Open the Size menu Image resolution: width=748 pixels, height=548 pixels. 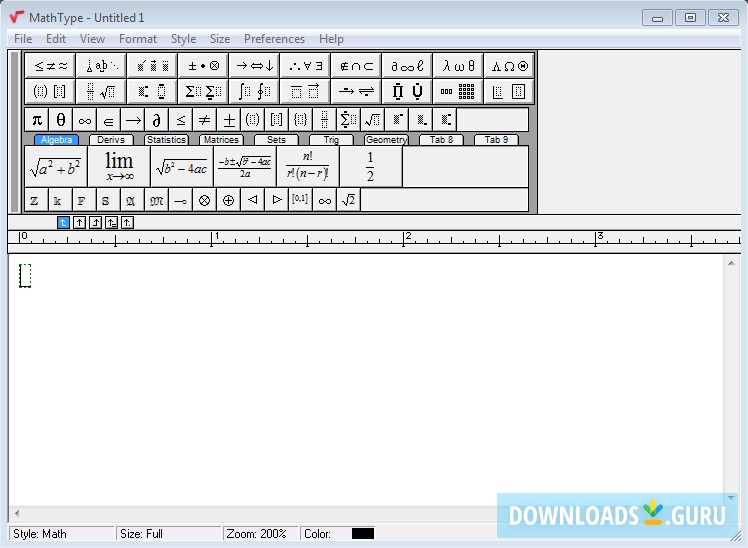[220, 39]
